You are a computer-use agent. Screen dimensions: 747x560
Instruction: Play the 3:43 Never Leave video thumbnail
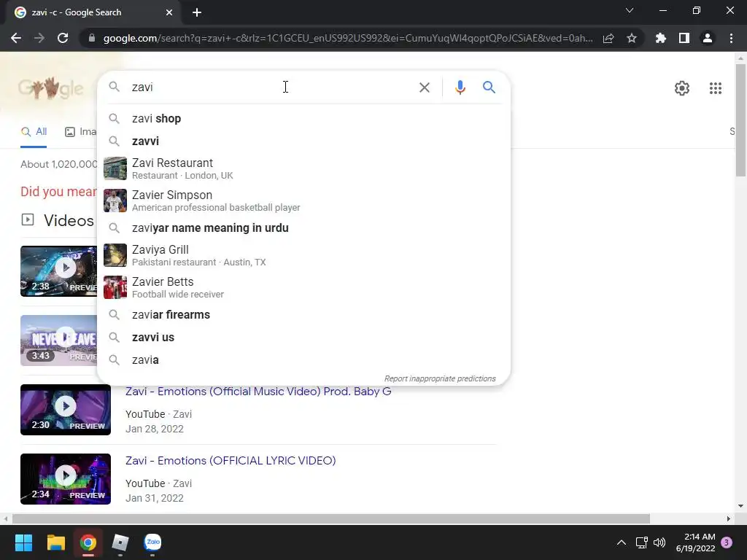pyautogui.click(x=58, y=341)
